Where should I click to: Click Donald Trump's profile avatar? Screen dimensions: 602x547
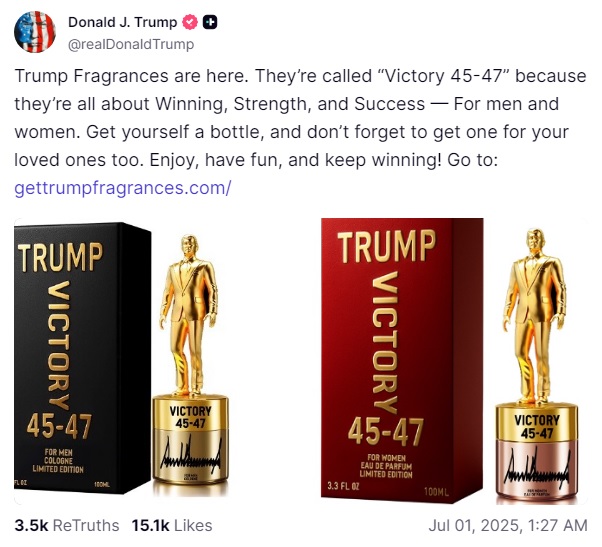pos(35,33)
